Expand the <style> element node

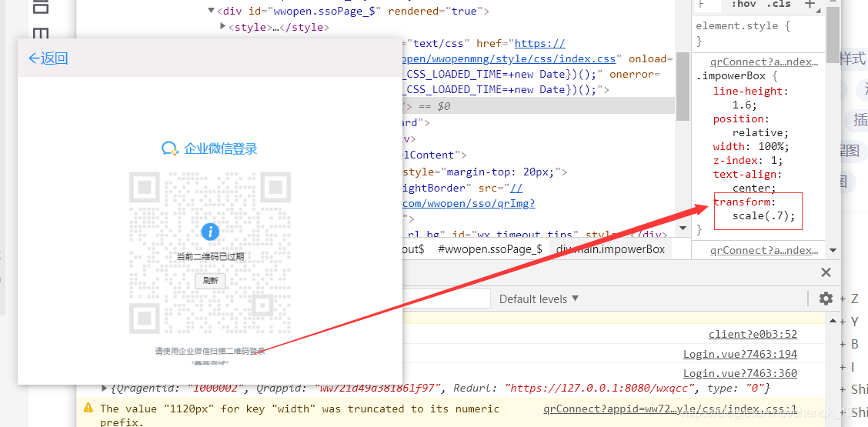pos(222,26)
